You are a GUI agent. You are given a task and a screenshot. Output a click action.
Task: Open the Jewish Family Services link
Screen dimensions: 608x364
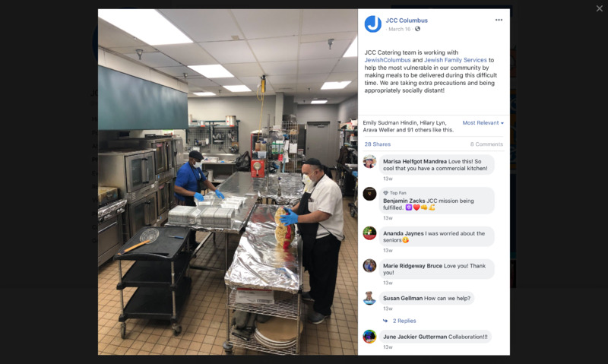coord(455,60)
